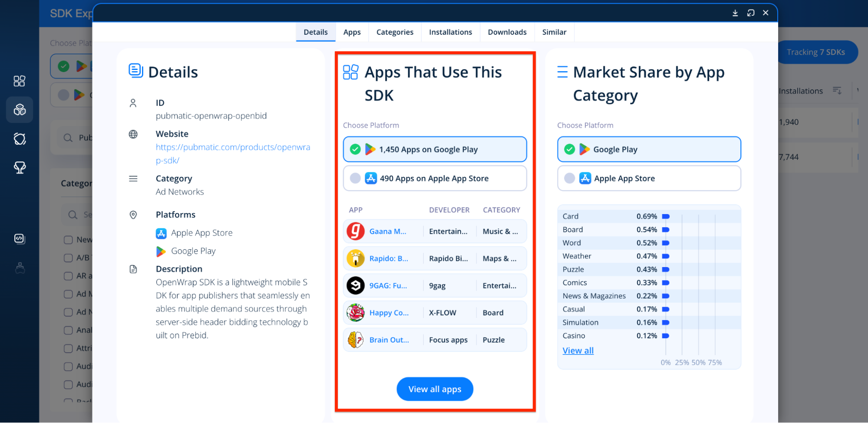This screenshot has width=868, height=423.
Task: Select Apple App Store in Market Share panel
Action: 649,178
